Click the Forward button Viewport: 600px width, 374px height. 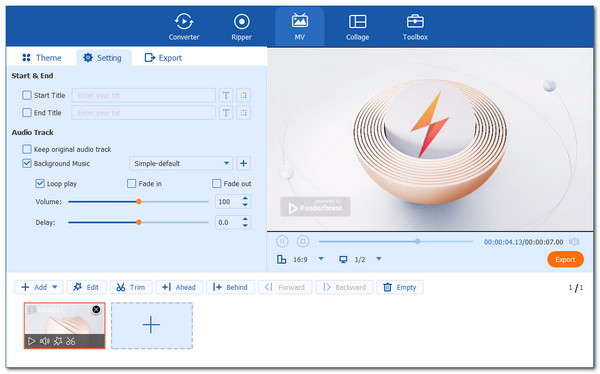point(285,287)
